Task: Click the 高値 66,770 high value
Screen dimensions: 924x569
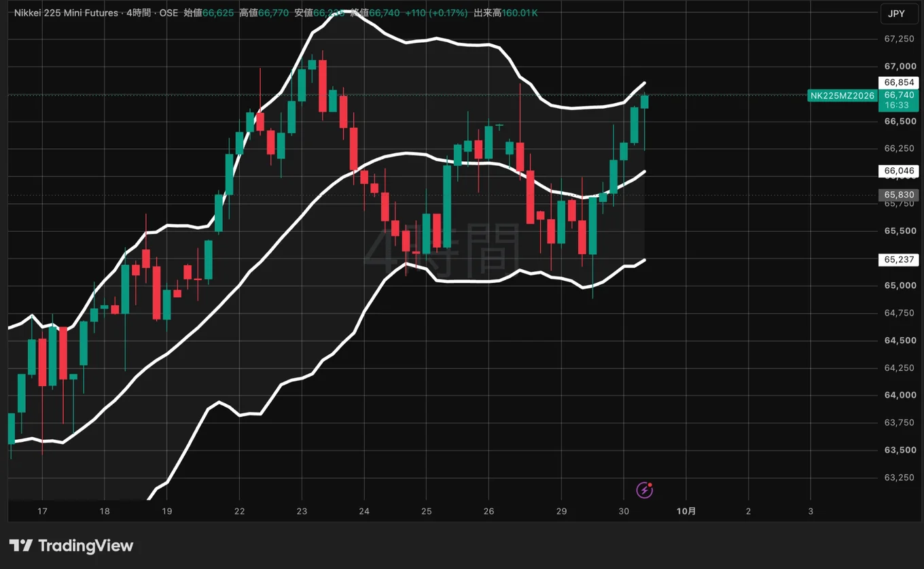Action: (x=264, y=13)
